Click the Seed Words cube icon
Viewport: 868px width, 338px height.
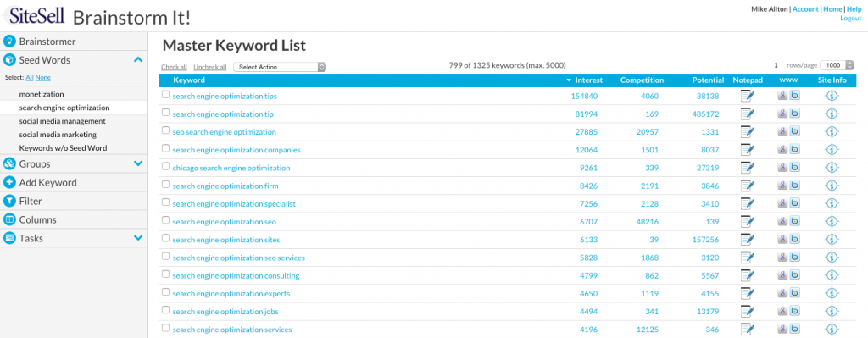point(8,60)
